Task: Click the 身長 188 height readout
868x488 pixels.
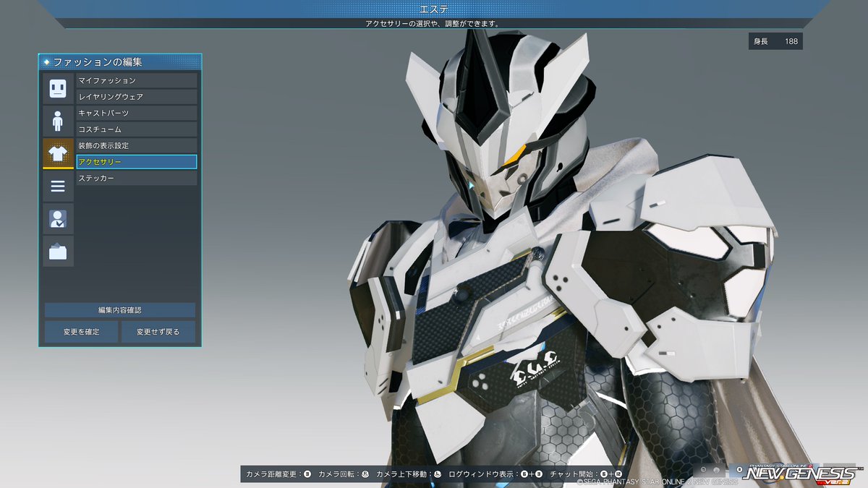Action: [x=775, y=41]
